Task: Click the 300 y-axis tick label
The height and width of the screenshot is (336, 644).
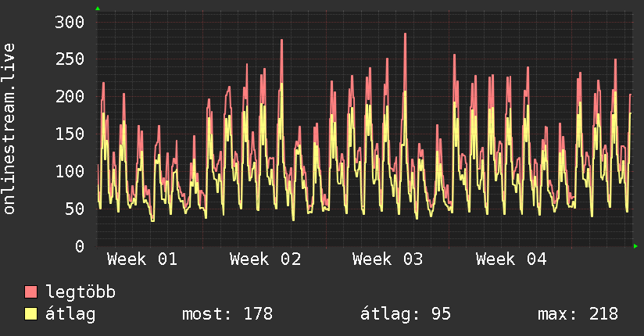Action: point(70,22)
